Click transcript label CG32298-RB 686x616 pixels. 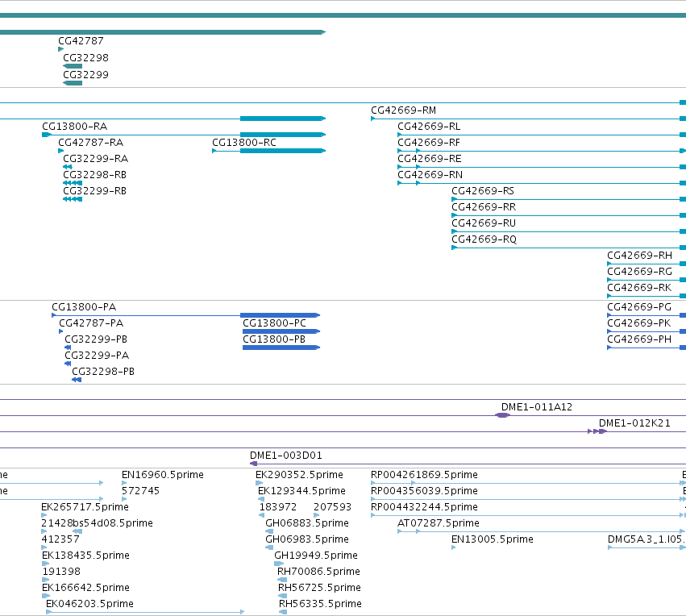(95, 175)
